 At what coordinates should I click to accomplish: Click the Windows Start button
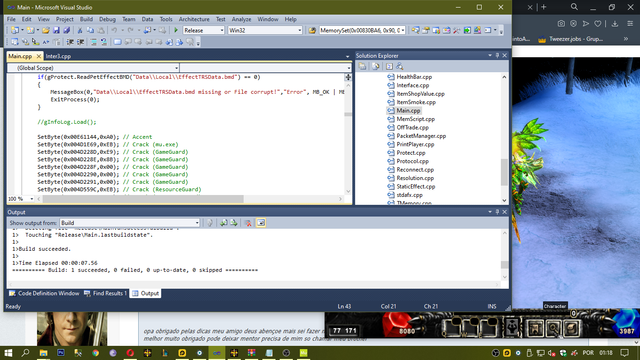click(8, 353)
